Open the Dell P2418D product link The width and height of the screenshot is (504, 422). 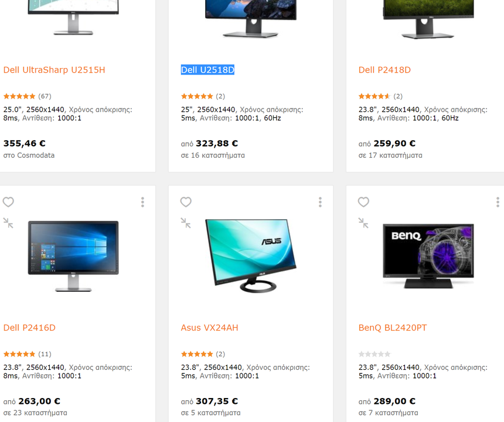385,70
